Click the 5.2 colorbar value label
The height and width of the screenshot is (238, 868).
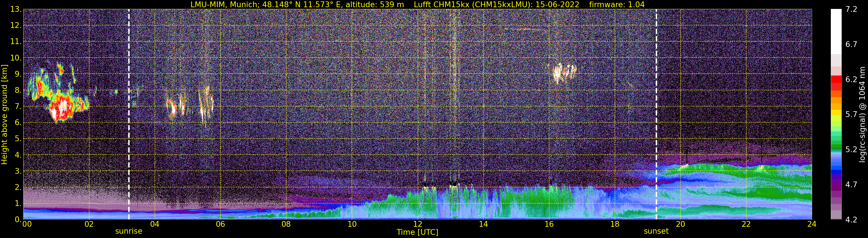pyautogui.click(x=851, y=150)
